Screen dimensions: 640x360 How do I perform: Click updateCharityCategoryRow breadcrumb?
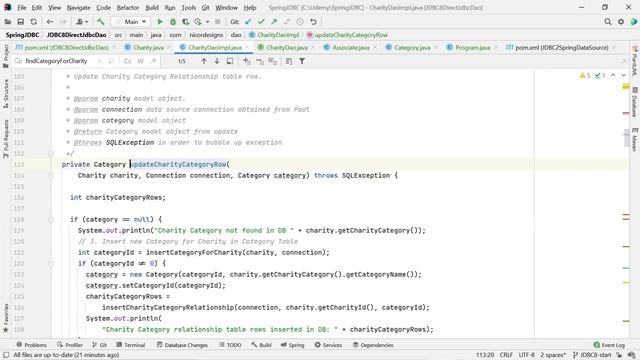point(347,35)
